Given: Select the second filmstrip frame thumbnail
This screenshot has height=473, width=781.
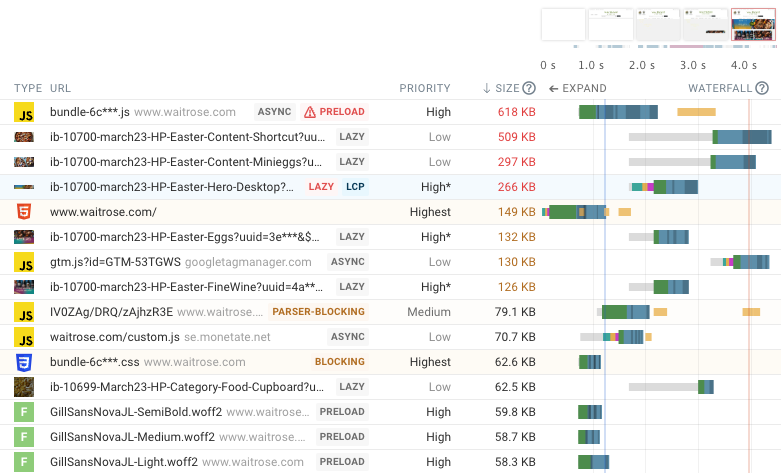Looking at the screenshot, I should tap(611, 24).
